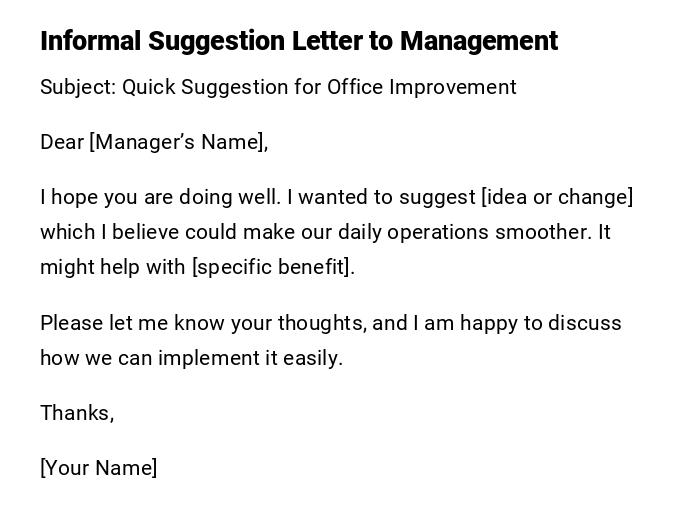Click the word "Dear" in the greeting
700x530 pixels.
click(x=62, y=142)
